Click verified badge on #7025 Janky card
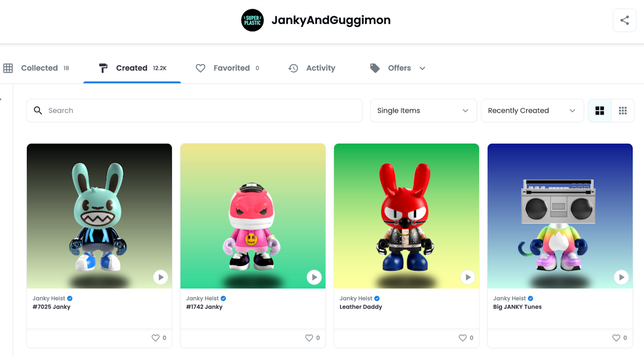The width and height of the screenshot is (644, 357). [x=70, y=298]
